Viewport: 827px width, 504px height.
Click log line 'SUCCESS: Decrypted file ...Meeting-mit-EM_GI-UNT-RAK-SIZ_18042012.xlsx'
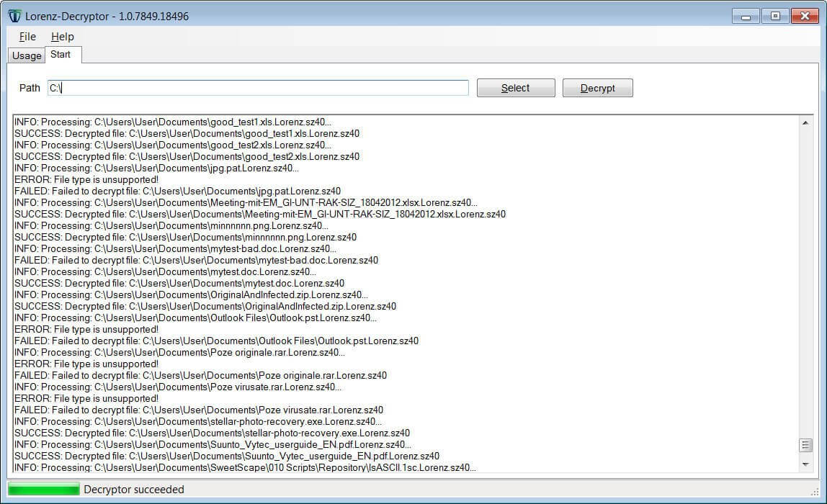(259, 215)
